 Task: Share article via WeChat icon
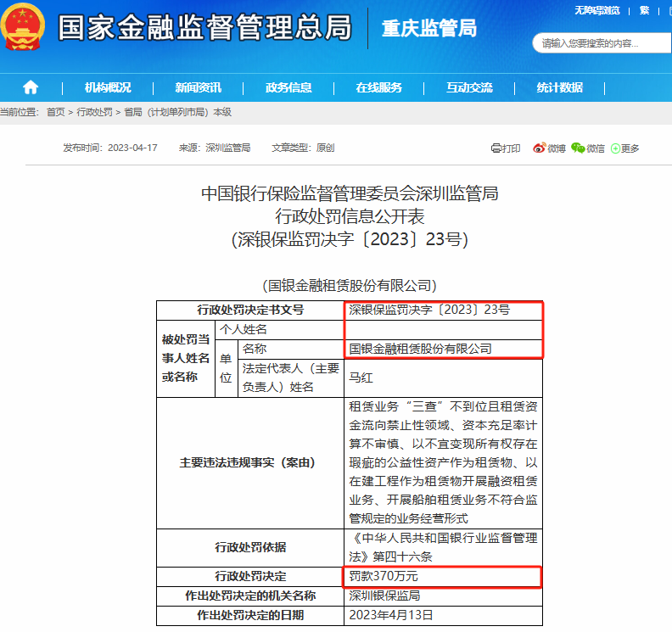point(578,148)
